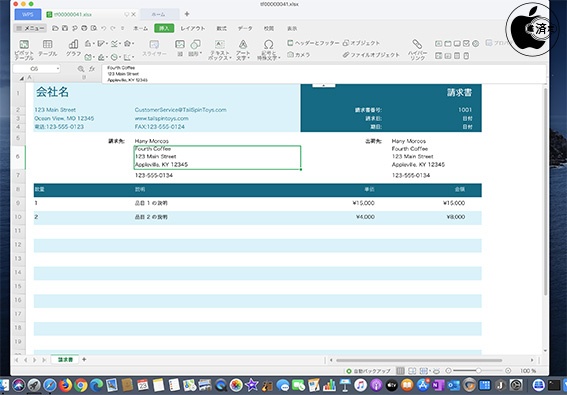Insert a PivotTable from the ribbon
The height and width of the screenshot is (395, 567).
(24, 50)
